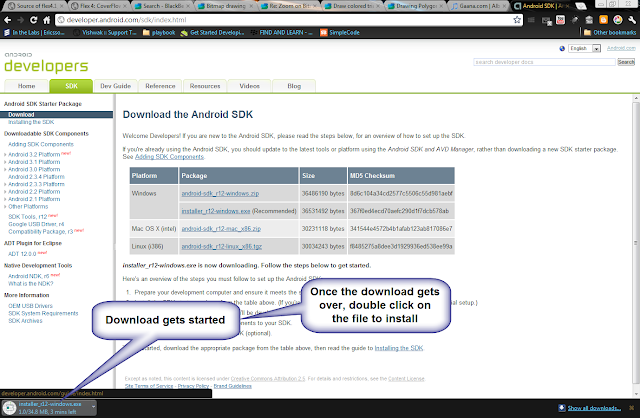Switch to the Reference tab
Screen dimensions: 640x418
tap(160, 86)
